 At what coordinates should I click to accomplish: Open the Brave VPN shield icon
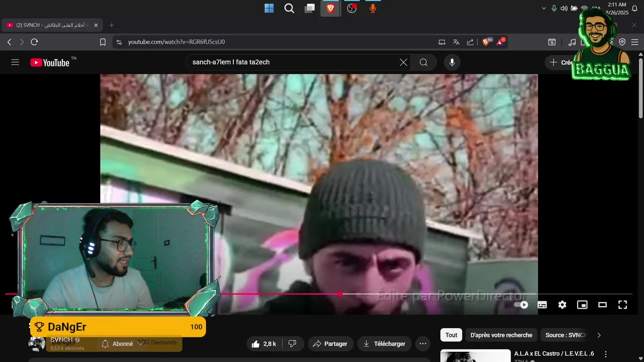[x=622, y=42]
